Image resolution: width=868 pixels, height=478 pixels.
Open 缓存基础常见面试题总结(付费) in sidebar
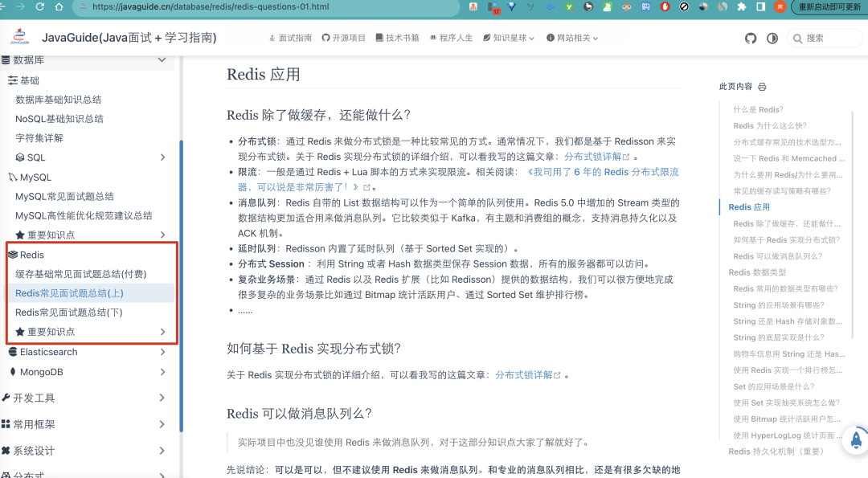coord(81,275)
